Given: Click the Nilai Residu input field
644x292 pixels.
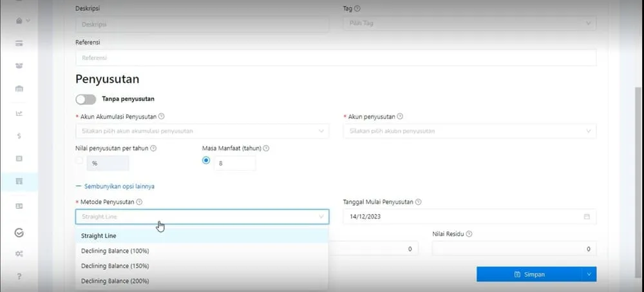Looking at the screenshot, I should 514,249.
